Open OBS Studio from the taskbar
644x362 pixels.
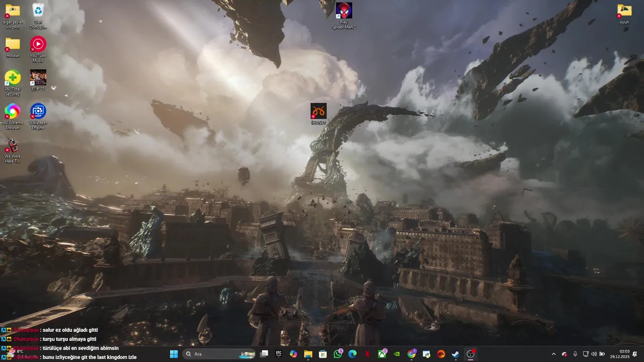[470, 354]
